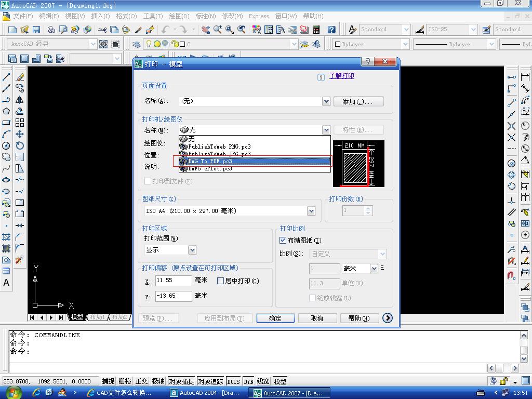Click the Y offset input field
532x399 pixels.
[174, 296]
